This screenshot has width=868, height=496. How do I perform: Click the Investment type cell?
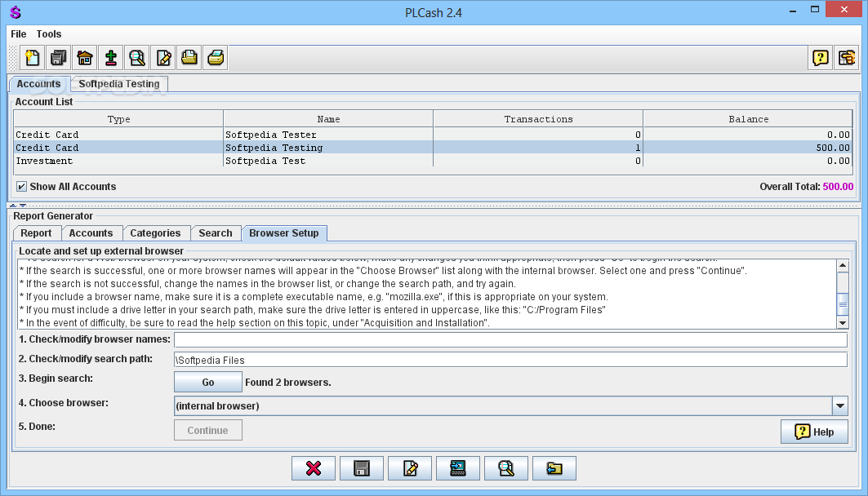[118, 161]
